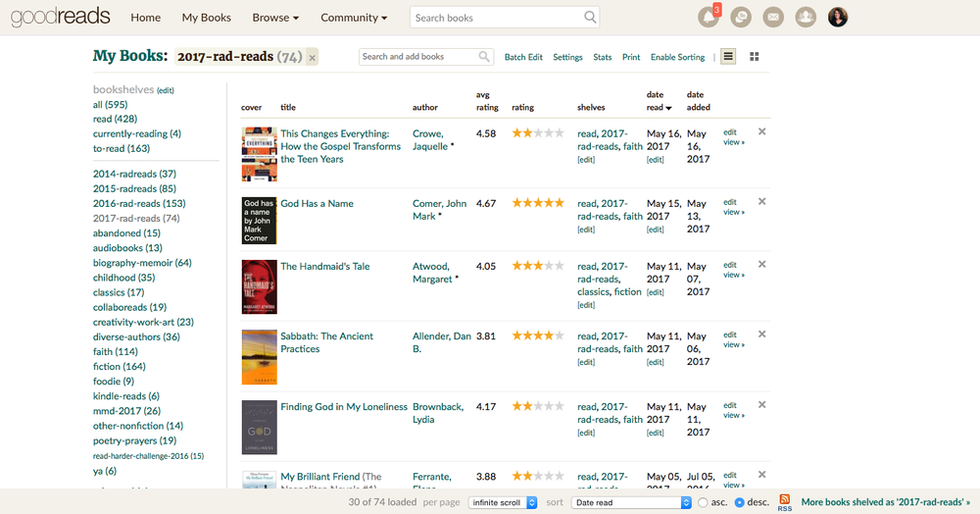Open The Handmaid's Tale cover thumbnail
980x514 pixels.
(260, 287)
